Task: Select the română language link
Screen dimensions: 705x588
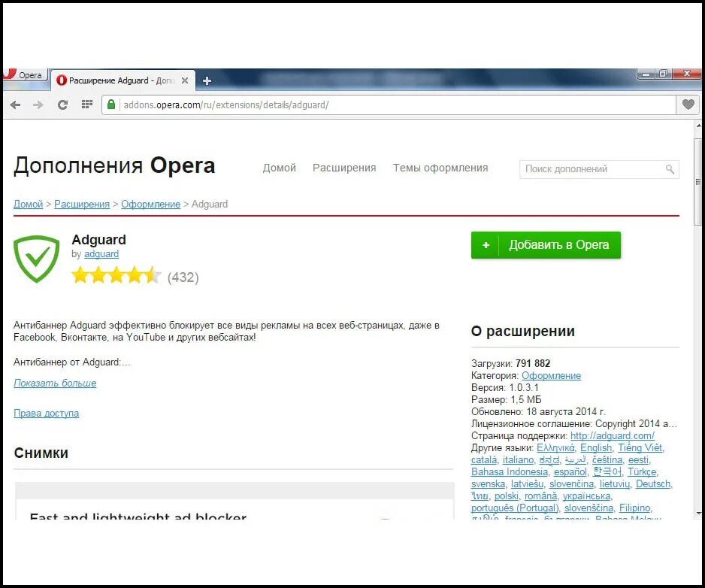Action: click(540, 496)
